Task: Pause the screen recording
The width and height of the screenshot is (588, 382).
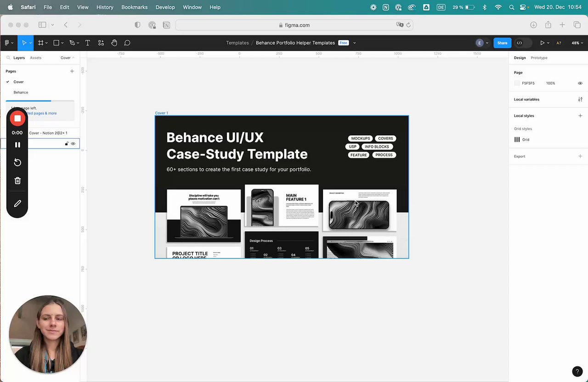Action: point(17,145)
